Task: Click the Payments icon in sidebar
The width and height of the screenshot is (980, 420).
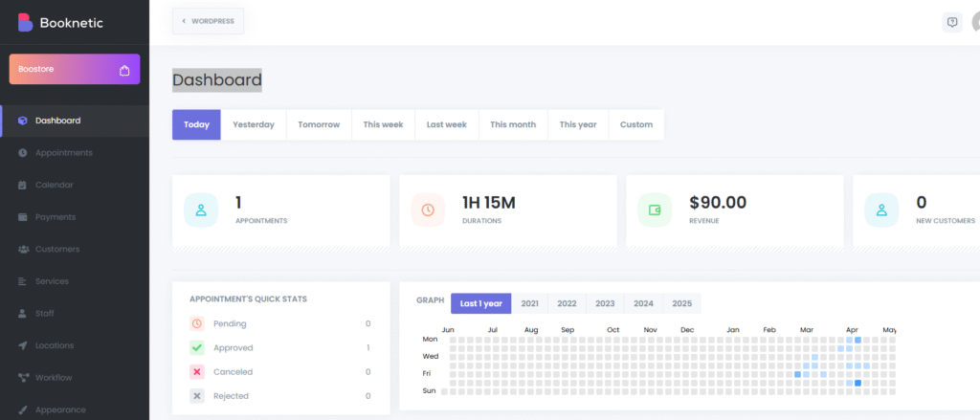Action: click(x=22, y=217)
